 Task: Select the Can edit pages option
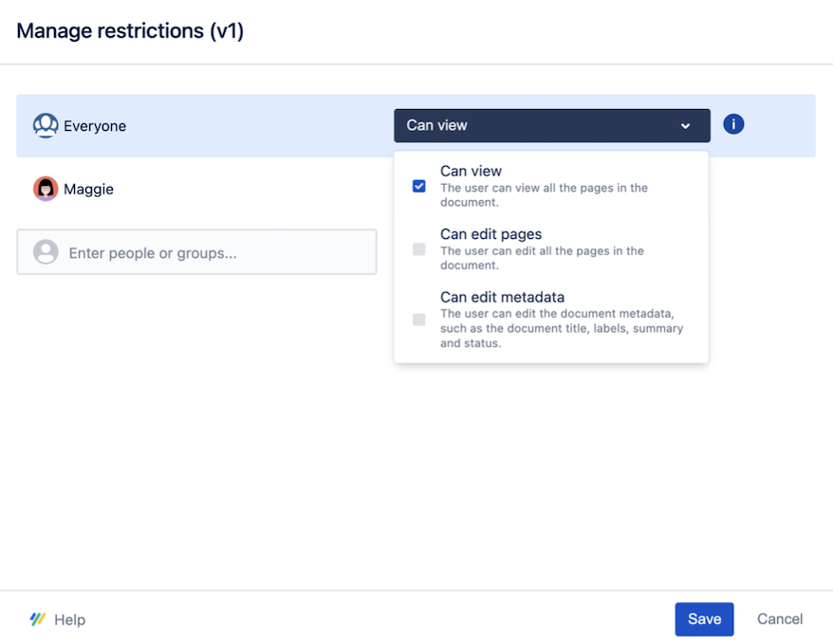(491, 234)
